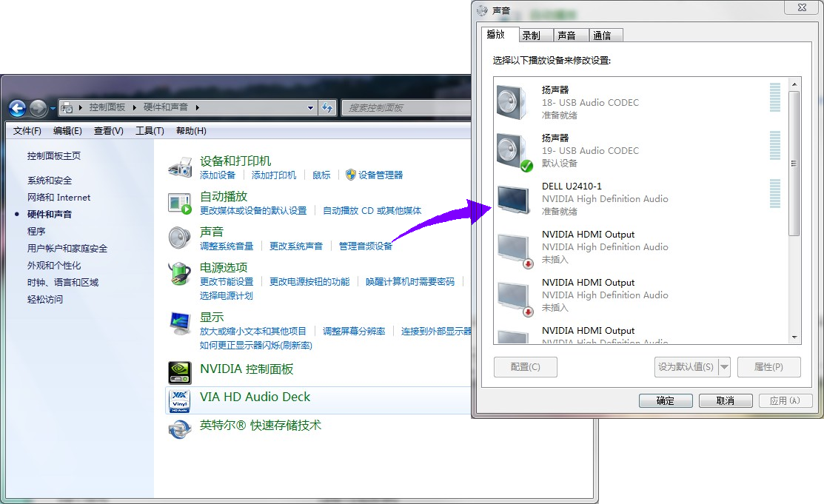Click the device list scrollbar down arrow
Viewport: 824px width, 504px height.
794,337
